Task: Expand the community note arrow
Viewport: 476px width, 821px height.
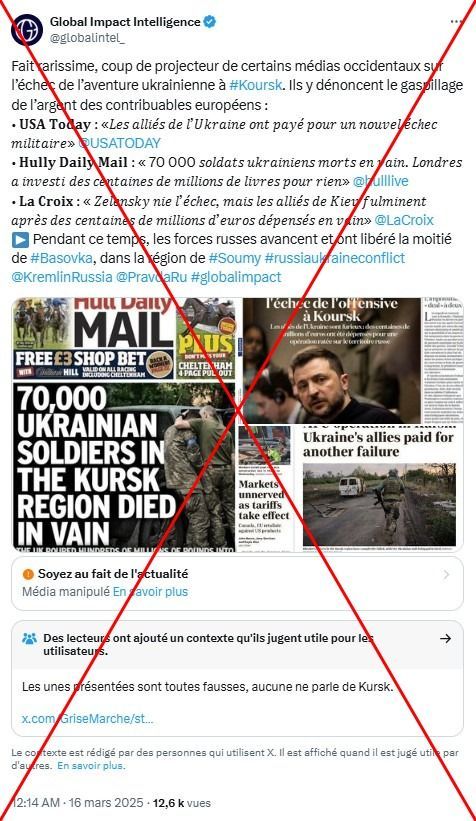Action: pos(446,639)
